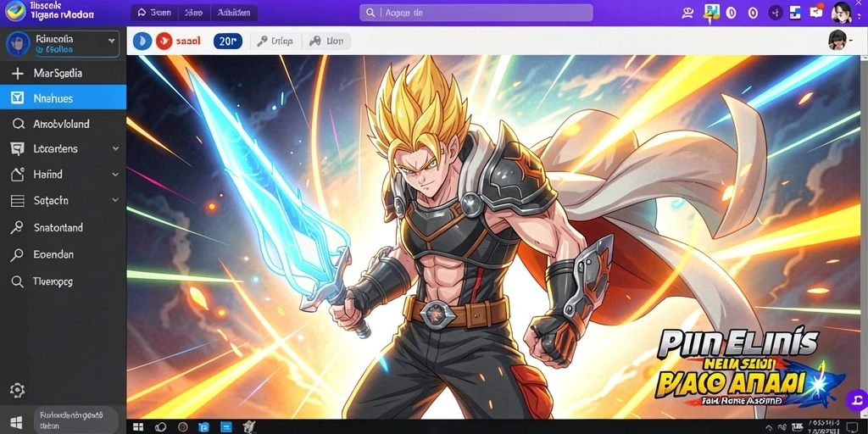Click the dark round branch icon in the header
868x434 pixels.
775,13
